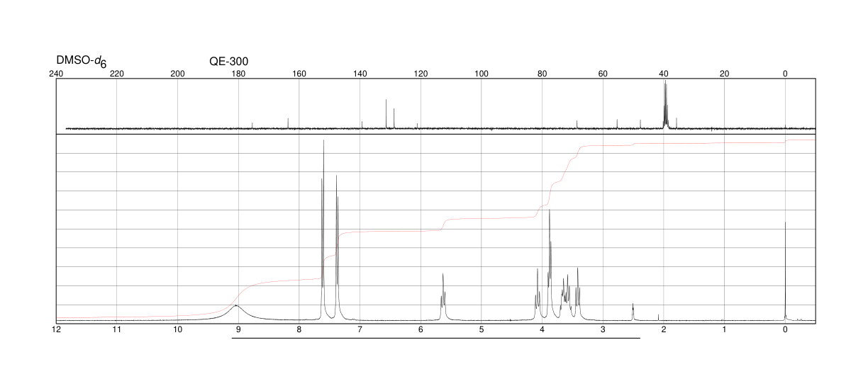Viewport: 868px width, 374px height.
Task: Click the carbon peak near 176 ppm
Action: pyautogui.click(x=252, y=125)
